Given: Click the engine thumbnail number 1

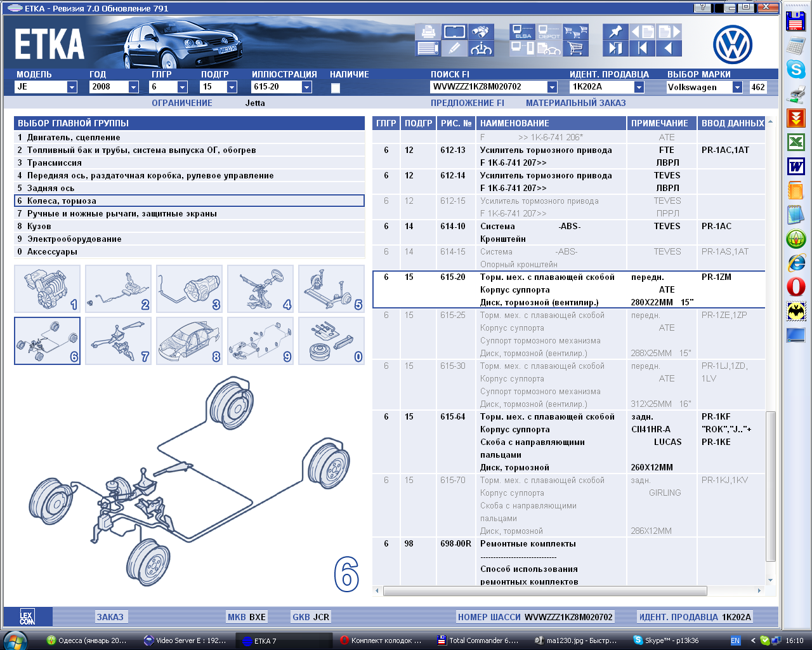Looking at the screenshot, I should [x=48, y=289].
